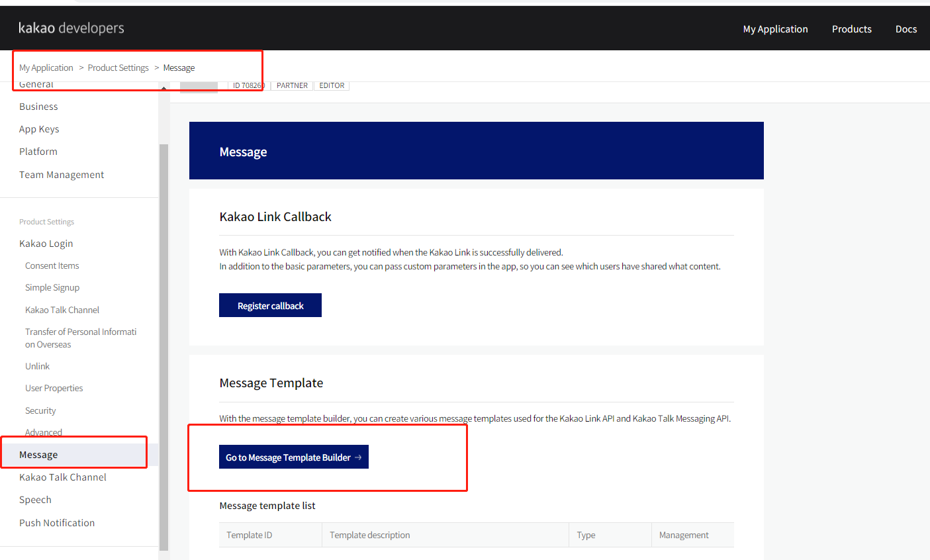Select Simple Signup in sidebar

(52, 287)
